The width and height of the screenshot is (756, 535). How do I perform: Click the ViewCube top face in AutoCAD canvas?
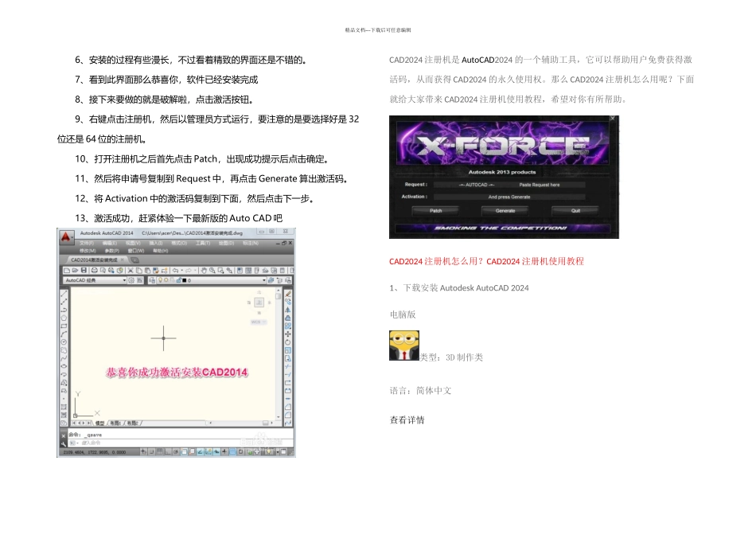[259, 303]
